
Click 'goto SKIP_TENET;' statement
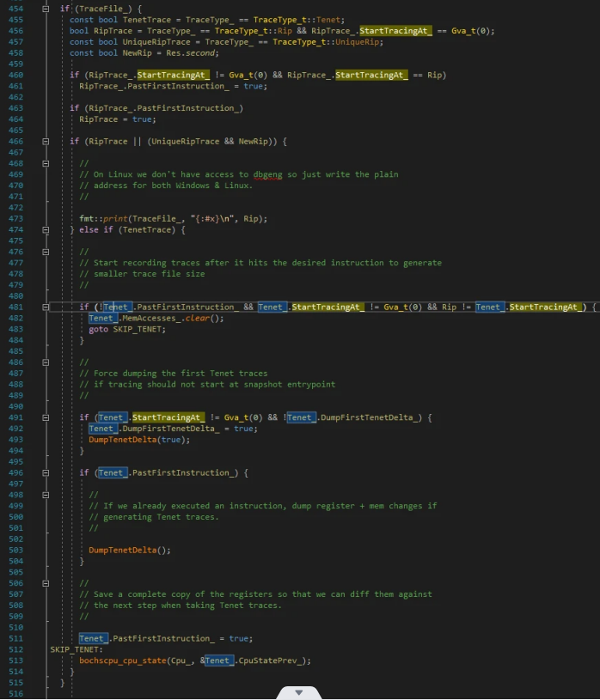[x=127, y=329]
